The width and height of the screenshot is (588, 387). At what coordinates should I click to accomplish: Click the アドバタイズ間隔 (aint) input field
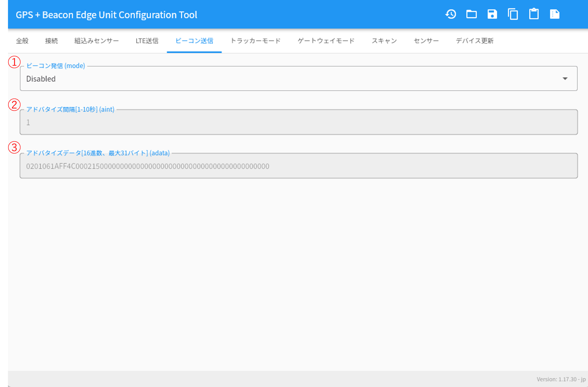click(299, 122)
